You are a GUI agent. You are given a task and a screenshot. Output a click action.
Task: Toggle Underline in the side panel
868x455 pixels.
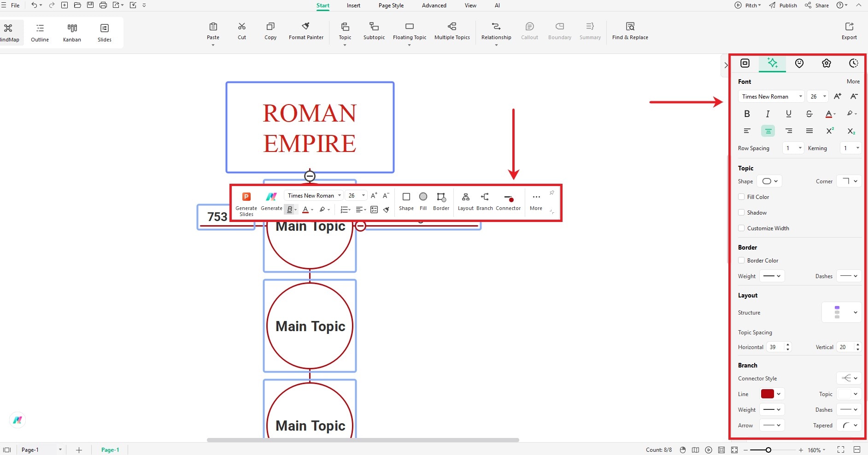tap(788, 114)
